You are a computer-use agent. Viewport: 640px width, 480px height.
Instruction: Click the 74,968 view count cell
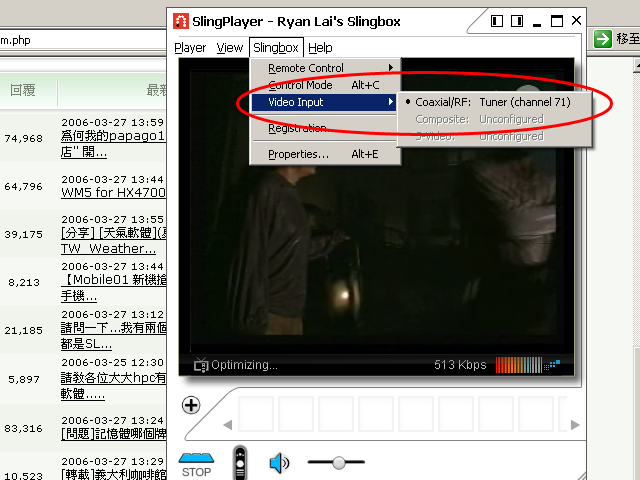[x=24, y=139]
